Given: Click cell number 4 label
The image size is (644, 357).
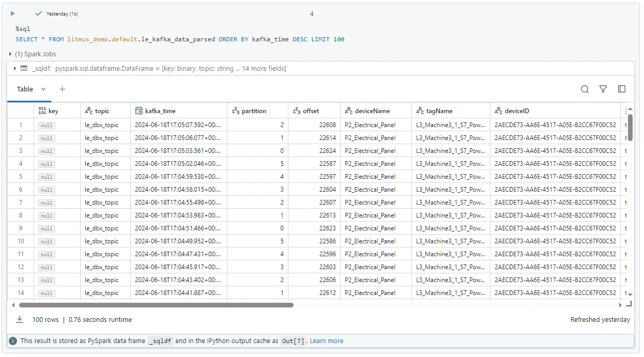Looking at the screenshot, I should point(312,14).
